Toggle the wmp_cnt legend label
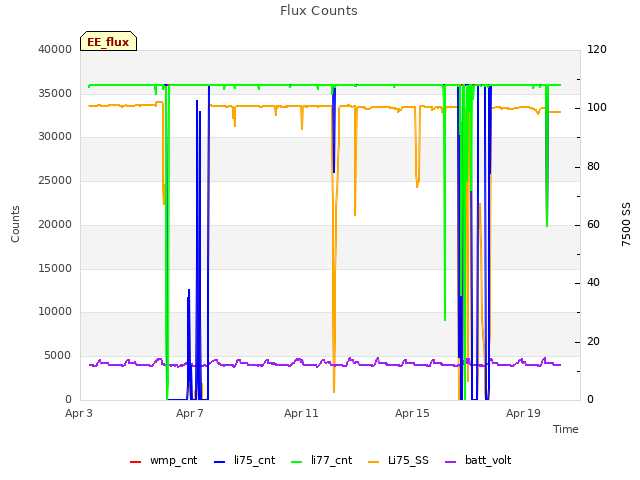 (x=173, y=460)
